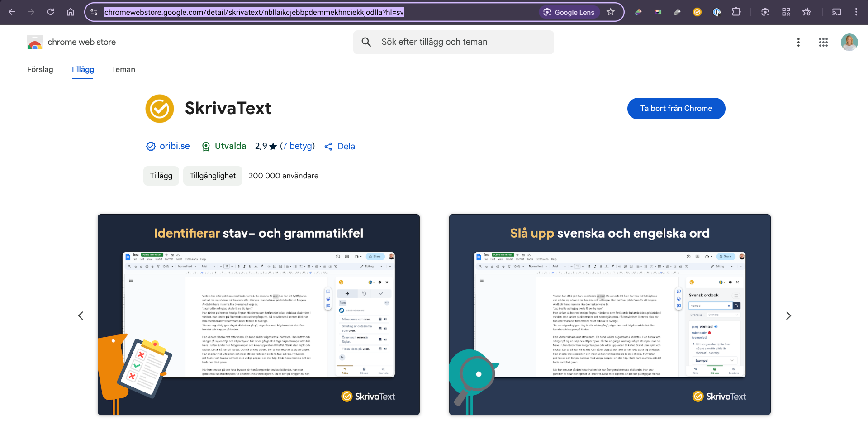
Task: Open the Google account avatar menu
Action: click(849, 42)
